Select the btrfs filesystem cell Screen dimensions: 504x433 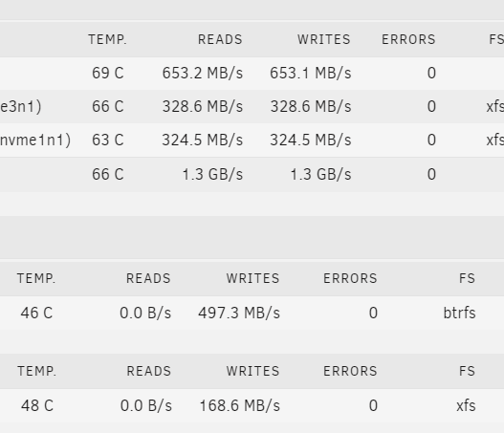[459, 313]
